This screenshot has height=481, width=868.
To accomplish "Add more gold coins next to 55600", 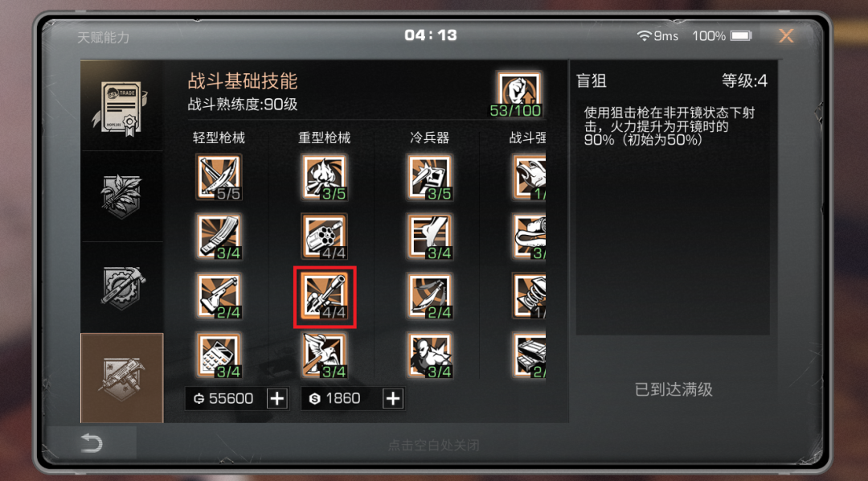I will [277, 398].
